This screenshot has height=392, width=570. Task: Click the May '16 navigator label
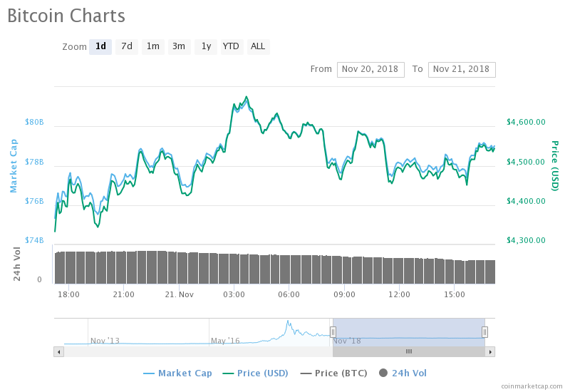coord(225,341)
